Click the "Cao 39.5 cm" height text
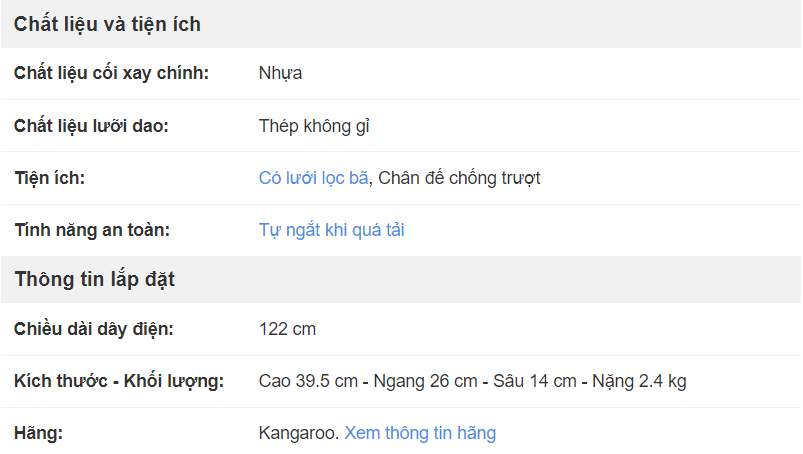 pyautogui.click(x=307, y=381)
